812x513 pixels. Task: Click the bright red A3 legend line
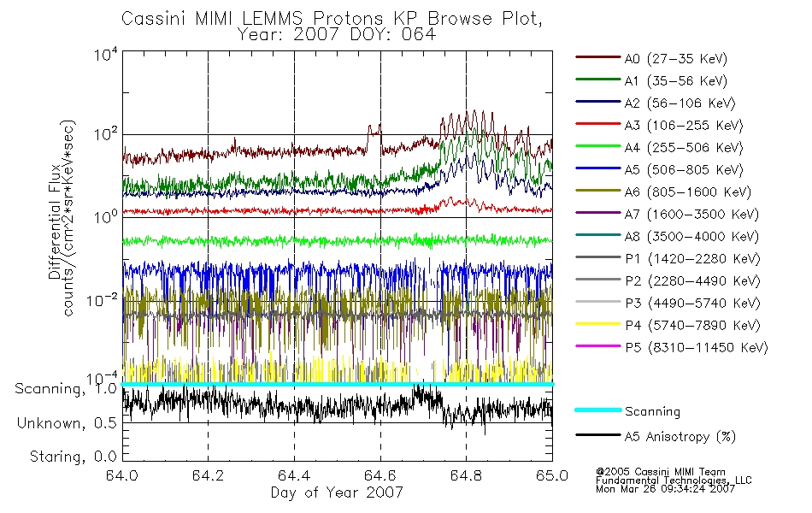click(x=598, y=124)
